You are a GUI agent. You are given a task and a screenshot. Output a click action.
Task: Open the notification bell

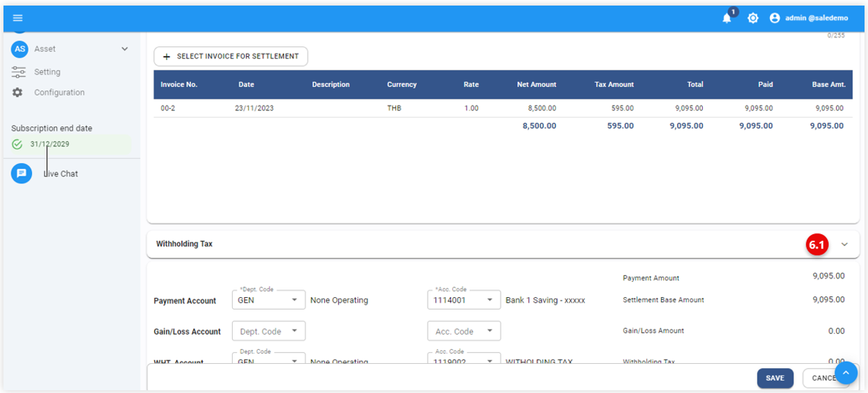[727, 19]
